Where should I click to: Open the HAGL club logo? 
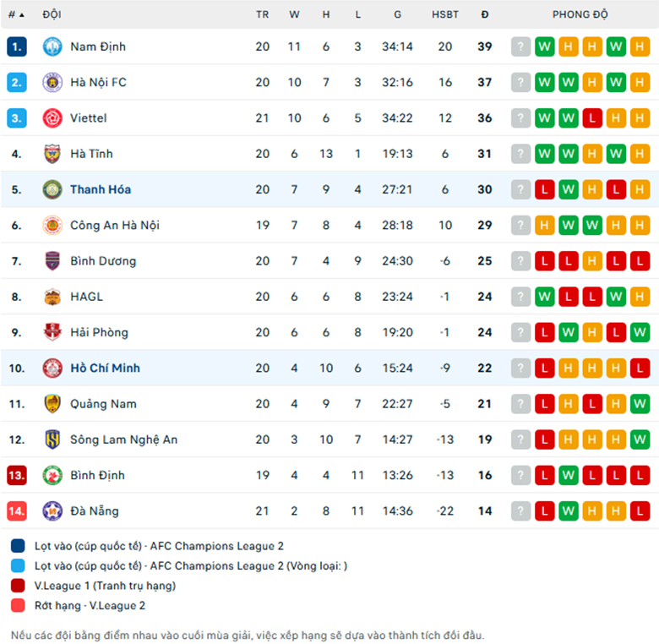coord(52,297)
